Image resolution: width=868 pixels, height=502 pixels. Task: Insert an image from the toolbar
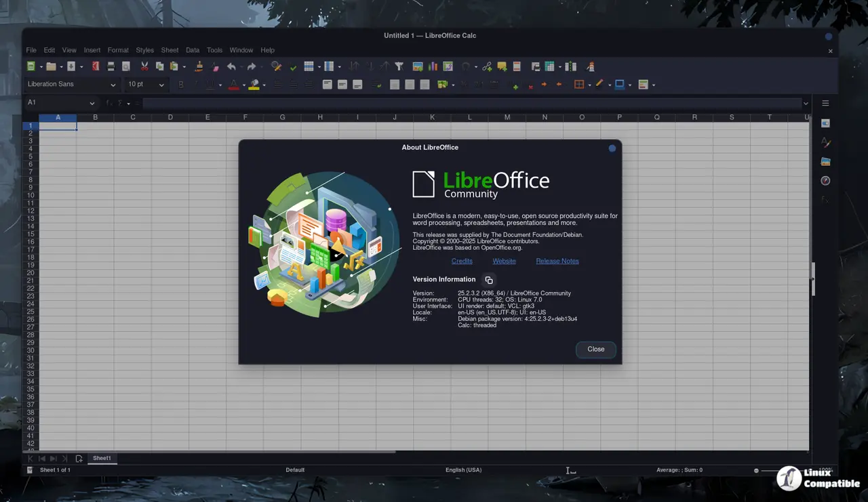pyautogui.click(x=418, y=66)
